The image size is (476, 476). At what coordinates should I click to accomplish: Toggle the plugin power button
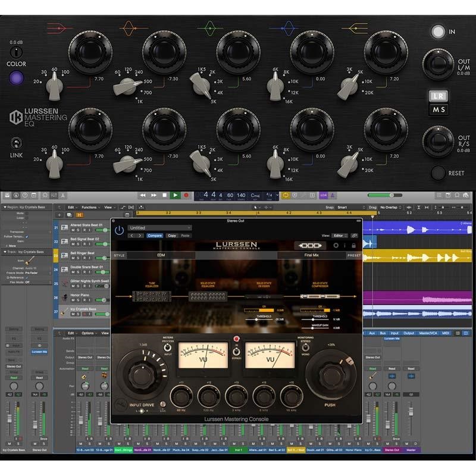tap(119, 231)
